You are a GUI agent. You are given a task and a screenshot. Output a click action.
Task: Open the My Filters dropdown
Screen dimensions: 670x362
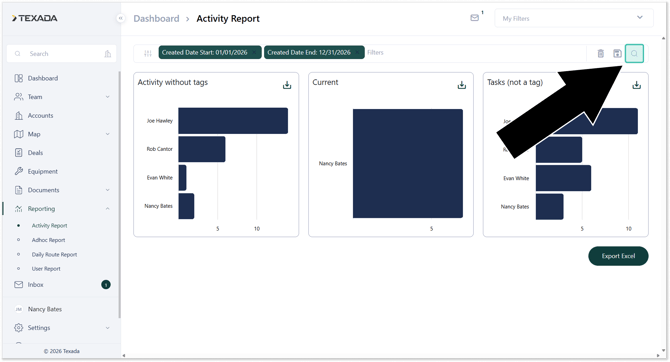coord(573,18)
